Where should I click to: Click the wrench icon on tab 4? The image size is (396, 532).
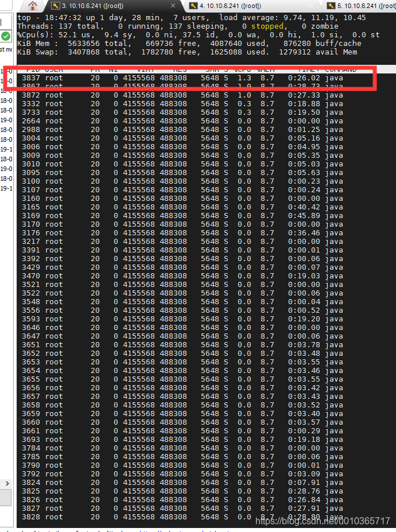[x=193, y=6]
